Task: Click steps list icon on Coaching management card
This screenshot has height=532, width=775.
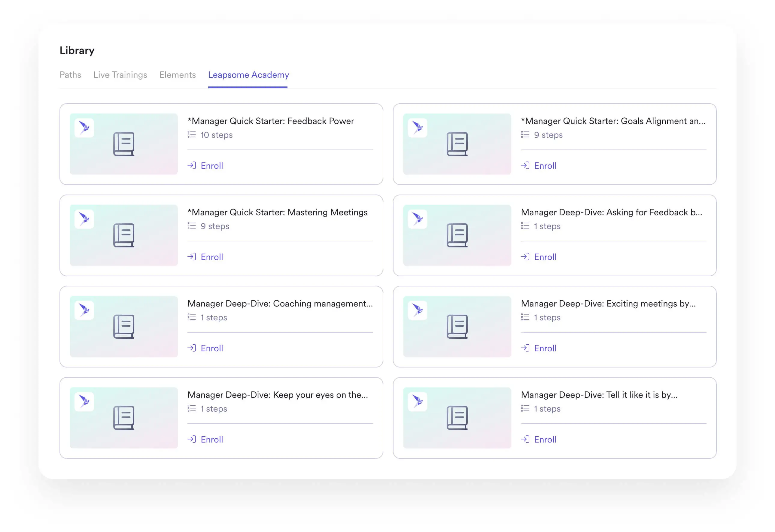Action: tap(192, 317)
